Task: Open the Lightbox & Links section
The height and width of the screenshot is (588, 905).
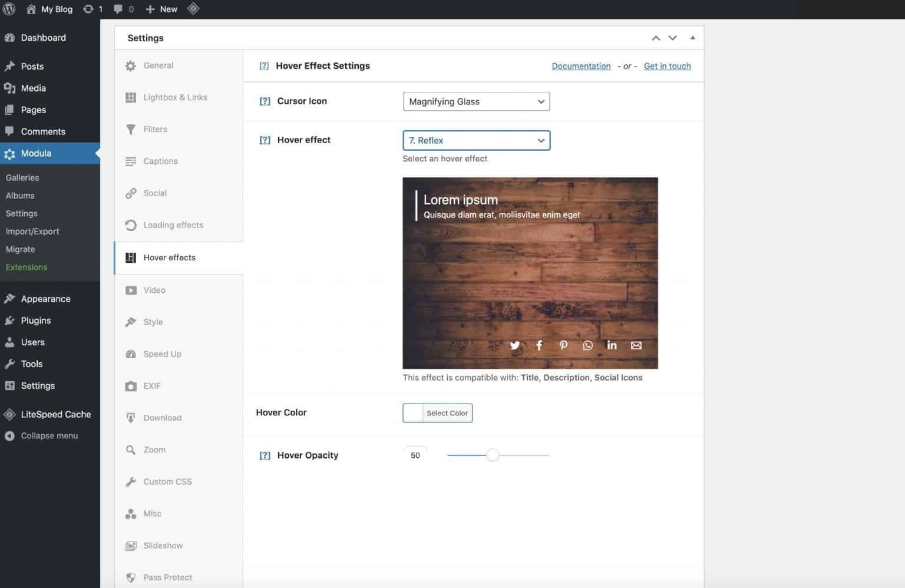Action: coord(175,97)
